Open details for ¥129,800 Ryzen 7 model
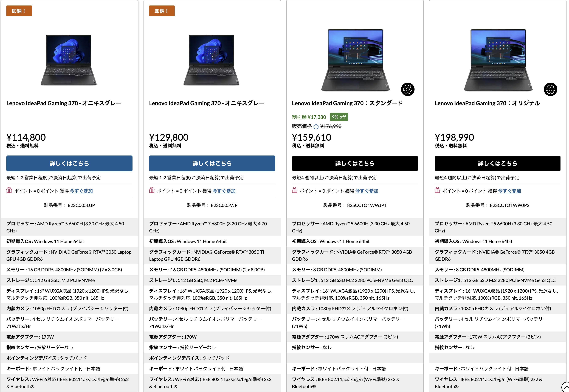 click(x=212, y=163)
